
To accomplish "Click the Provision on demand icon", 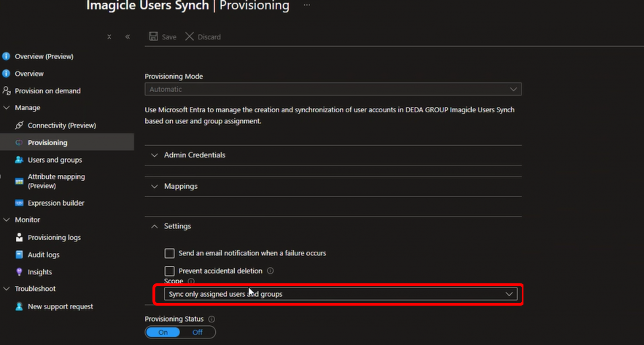I will tap(6, 91).
